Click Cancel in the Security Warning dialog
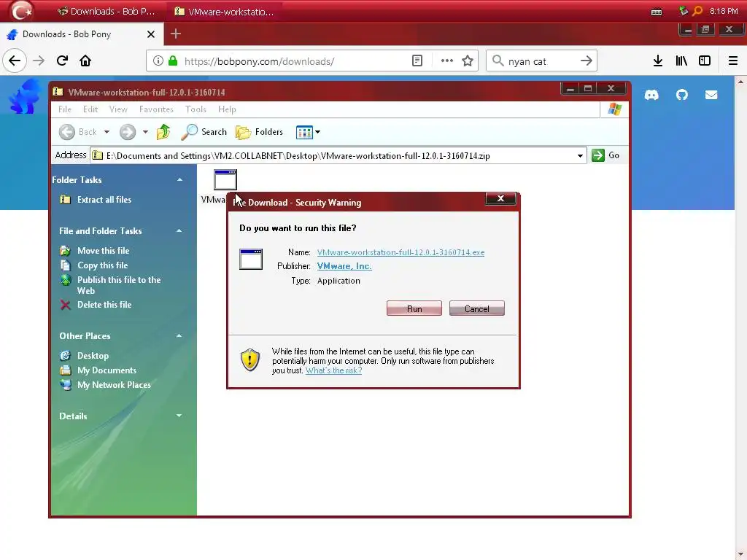 [x=477, y=308]
